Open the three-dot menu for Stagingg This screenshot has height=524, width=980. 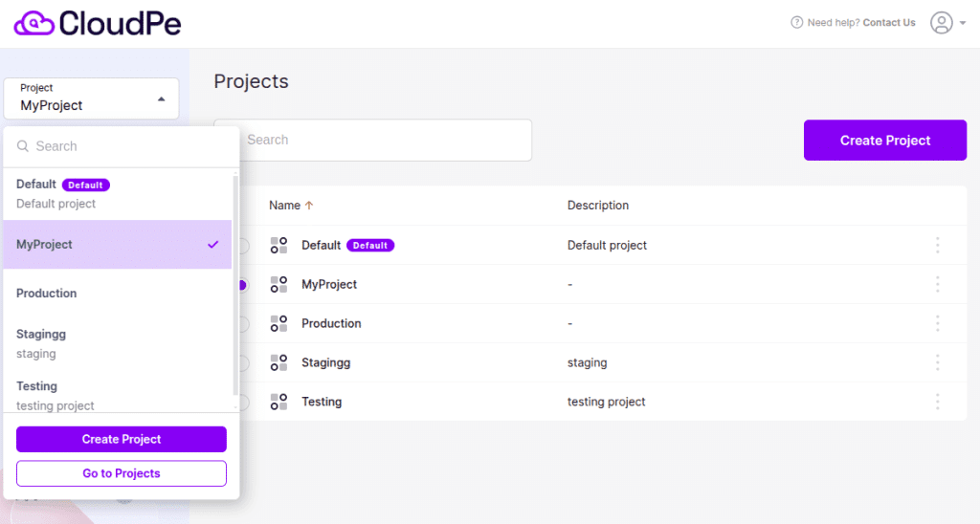[x=938, y=362]
